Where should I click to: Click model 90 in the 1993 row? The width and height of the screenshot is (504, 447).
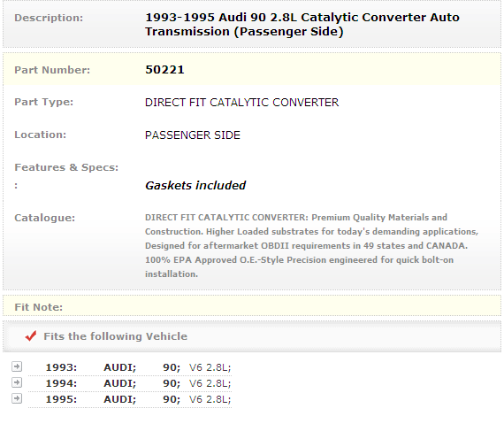tap(172, 367)
